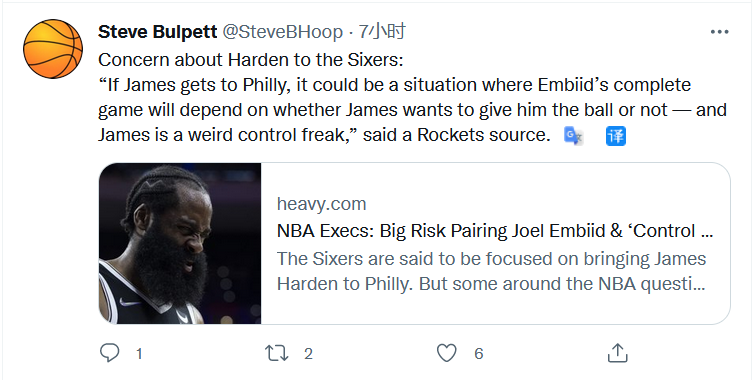Open the share upload icon

[x=618, y=353]
